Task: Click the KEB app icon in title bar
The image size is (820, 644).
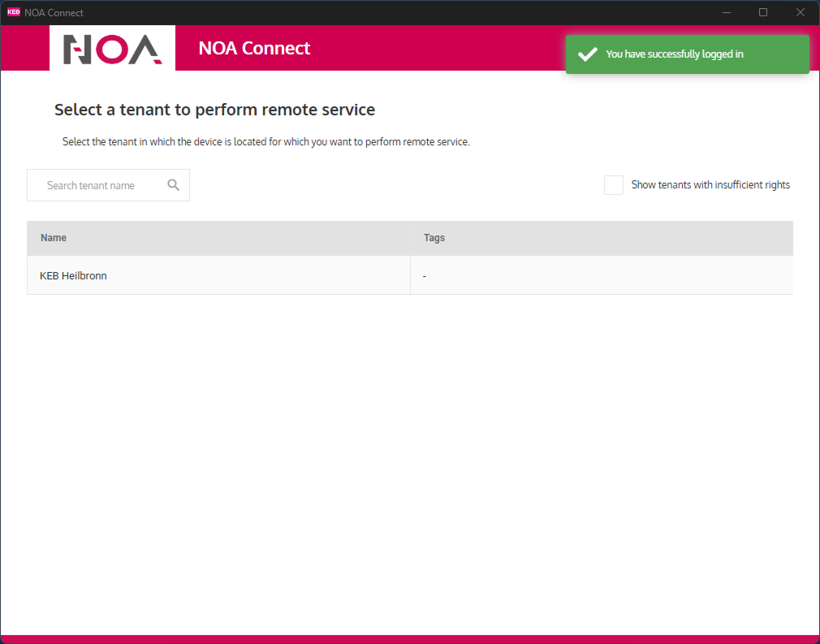Action: 13,12
